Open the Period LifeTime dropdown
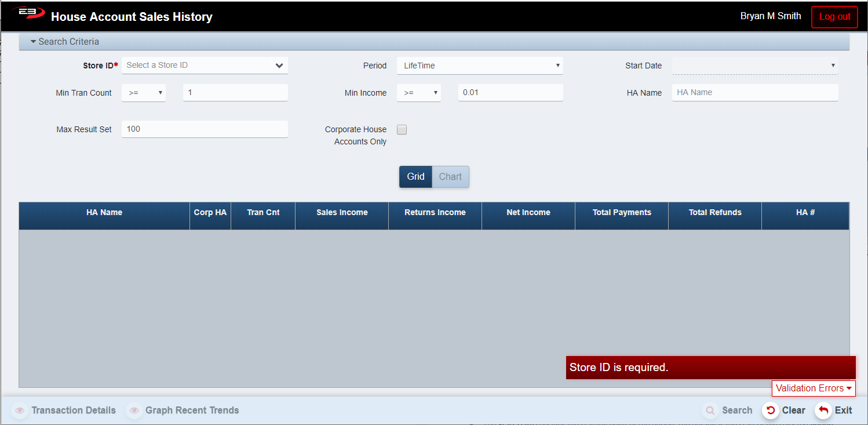Viewport: 868px width, 425px height. click(x=479, y=66)
